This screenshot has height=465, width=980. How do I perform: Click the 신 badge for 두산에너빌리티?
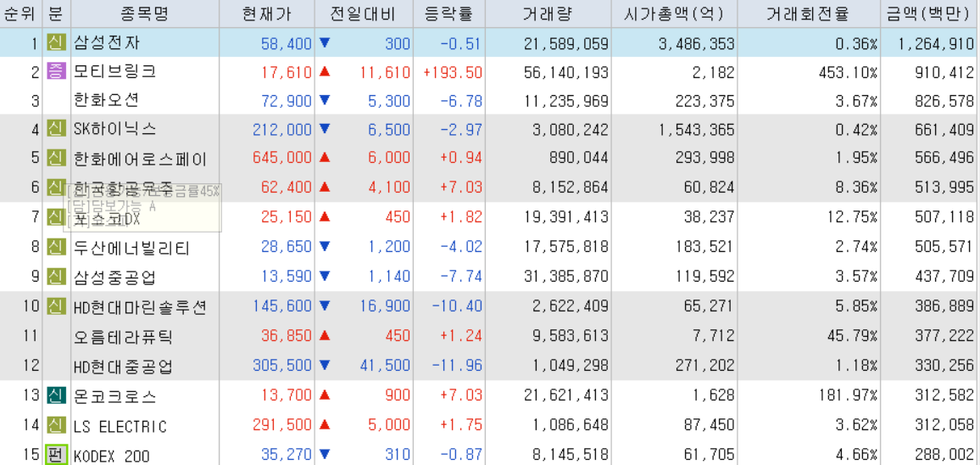pos(56,247)
